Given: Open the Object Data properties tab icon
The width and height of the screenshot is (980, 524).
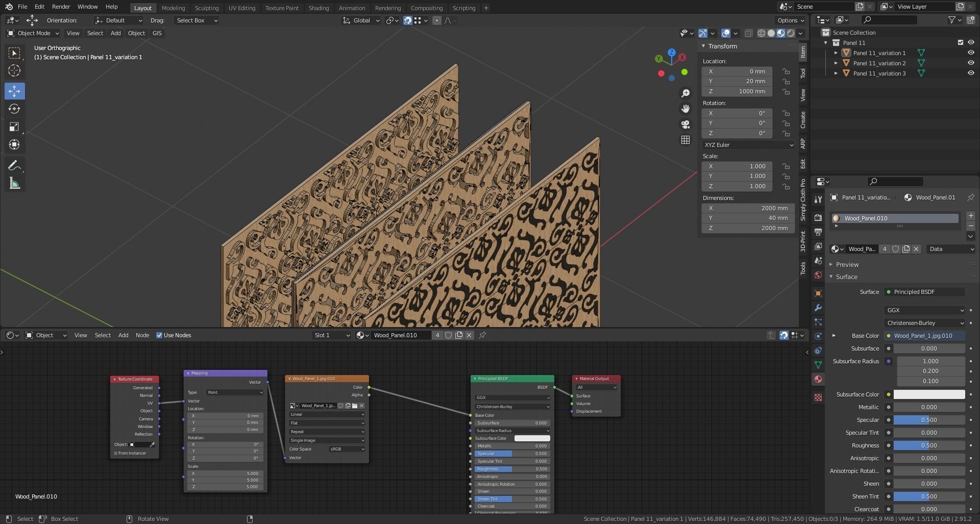Looking at the screenshot, I should pos(818,365).
